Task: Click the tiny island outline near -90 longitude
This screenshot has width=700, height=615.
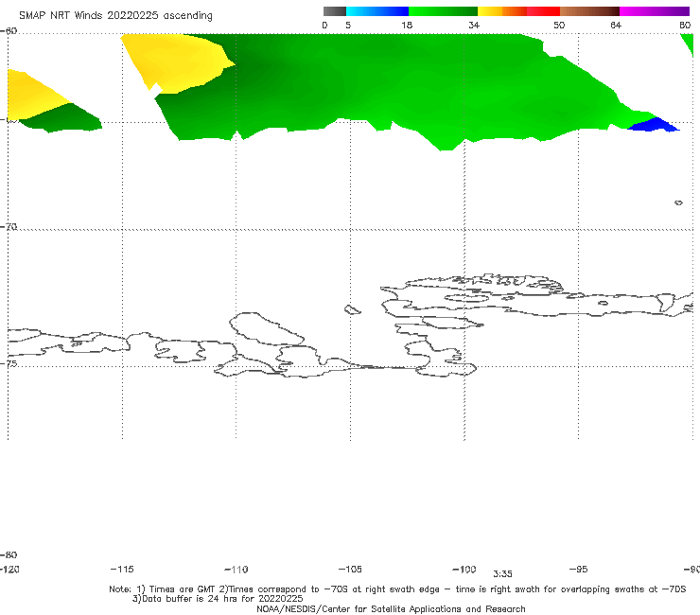Action: pos(678,202)
